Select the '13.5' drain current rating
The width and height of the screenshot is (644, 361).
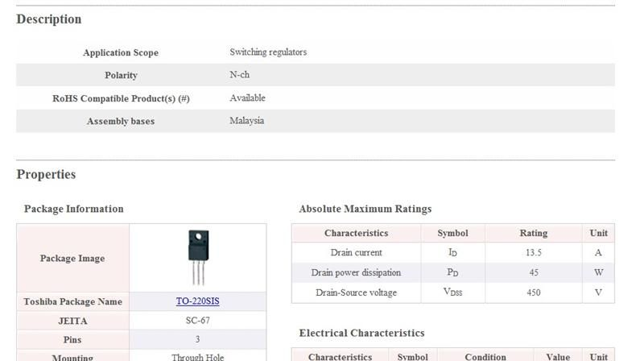(534, 252)
